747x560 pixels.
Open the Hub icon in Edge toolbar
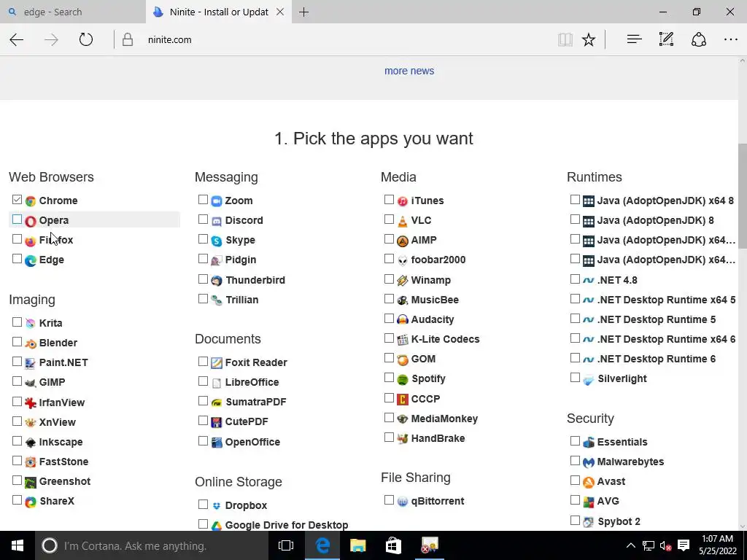[634, 39]
